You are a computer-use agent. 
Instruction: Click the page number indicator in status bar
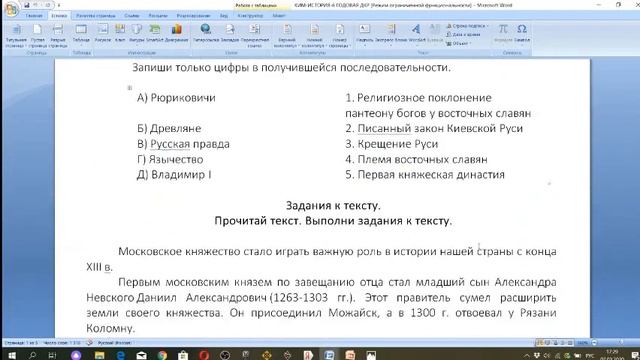20,343
